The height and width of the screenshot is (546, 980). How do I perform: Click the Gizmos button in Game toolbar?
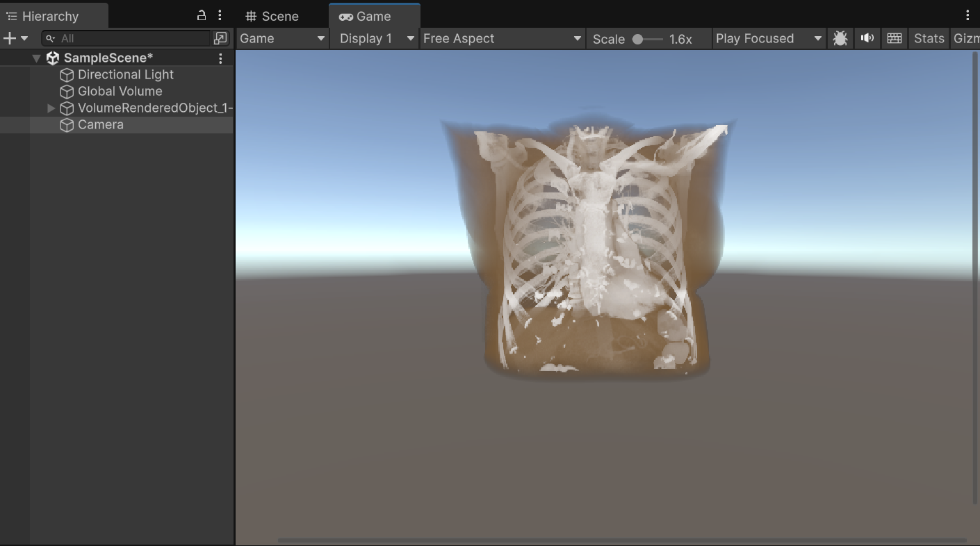965,39
